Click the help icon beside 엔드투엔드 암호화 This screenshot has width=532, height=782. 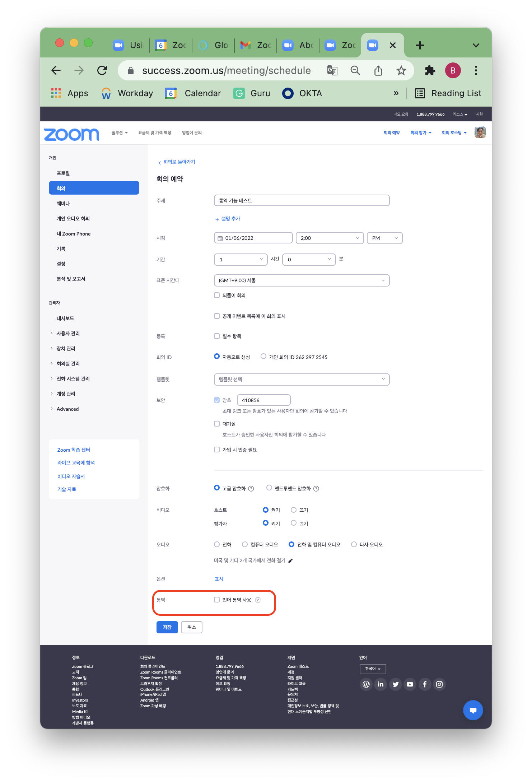click(x=316, y=489)
